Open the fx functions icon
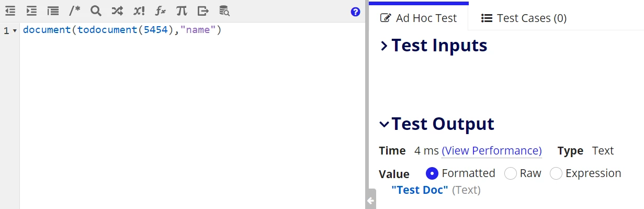 click(x=161, y=10)
